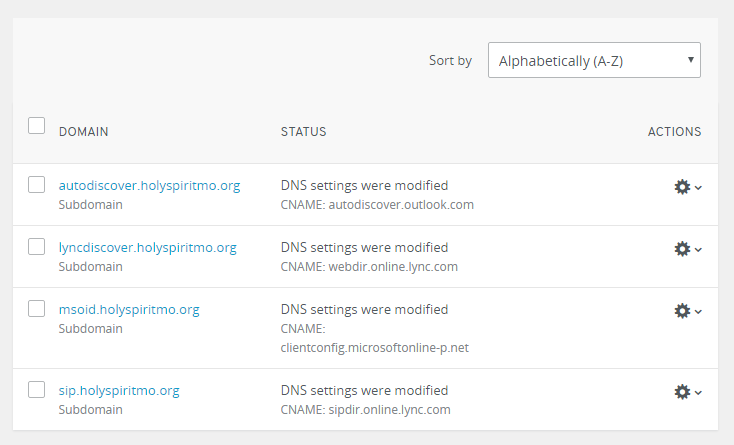Click gear icon for lyncdiscover.holyspiritmo.org
734x445 pixels.
682,249
